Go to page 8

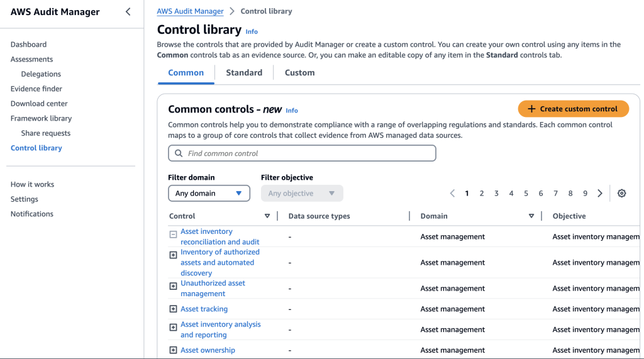coord(570,193)
